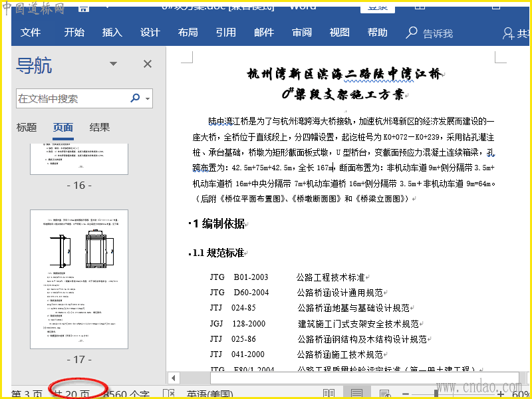Open the 开始 ribbon tab
Viewport: 532px width, 399px height.
click(x=74, y=33)
